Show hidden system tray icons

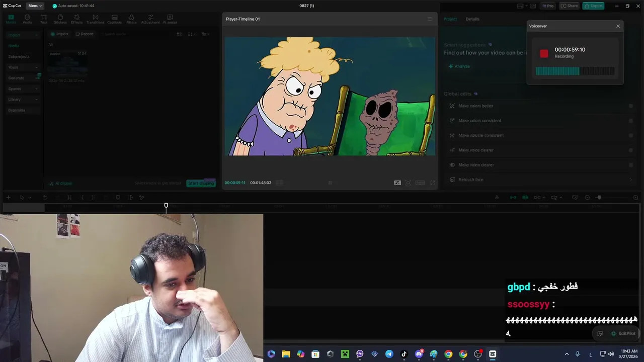pyautogui.click(x=567, y=354)
